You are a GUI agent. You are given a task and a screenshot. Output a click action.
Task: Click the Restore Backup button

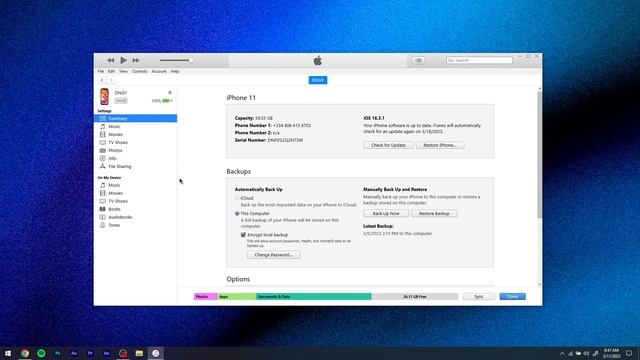434,213
